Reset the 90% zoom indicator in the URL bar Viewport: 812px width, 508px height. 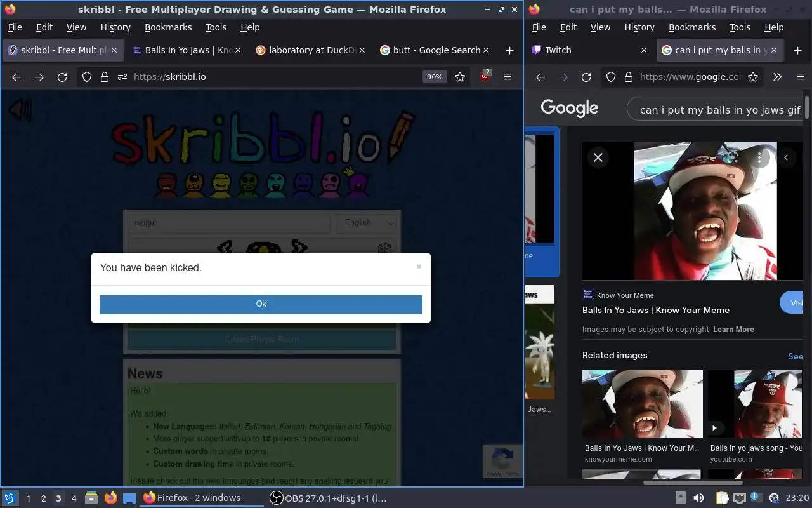[x=435, y=77]
